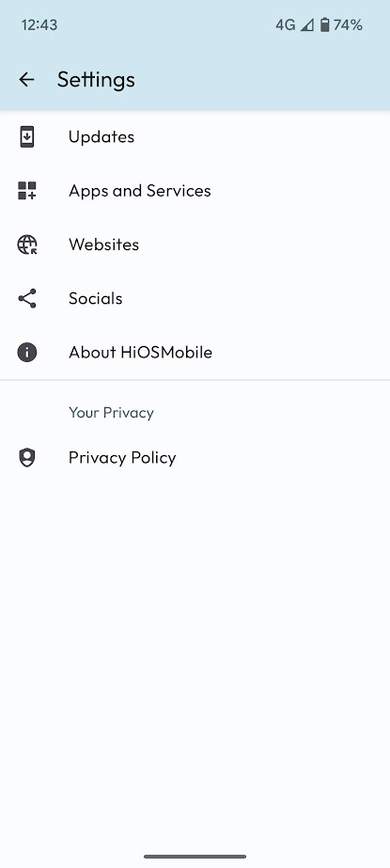390x868 pixels.
Task: Tap the Apps and Services grid icon
Action: tap(26, 190)
